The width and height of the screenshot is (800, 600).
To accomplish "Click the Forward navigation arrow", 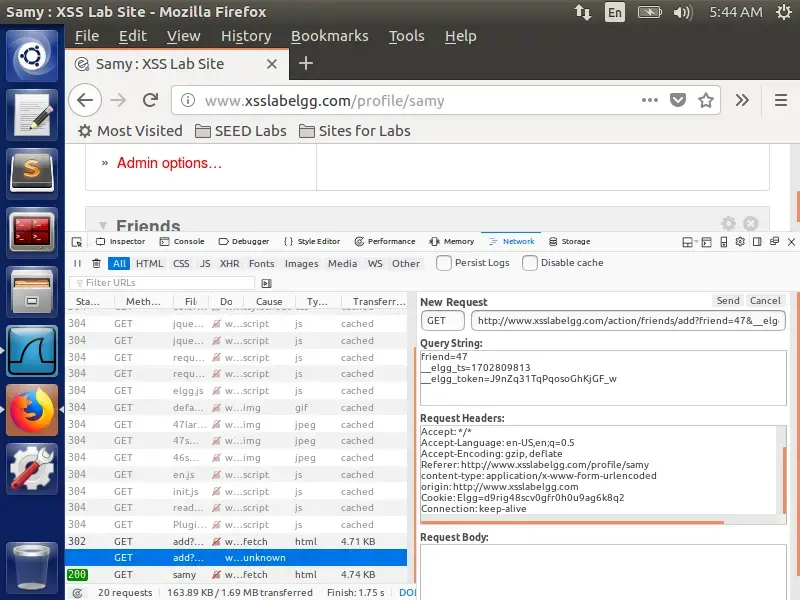I will [118, 100].
